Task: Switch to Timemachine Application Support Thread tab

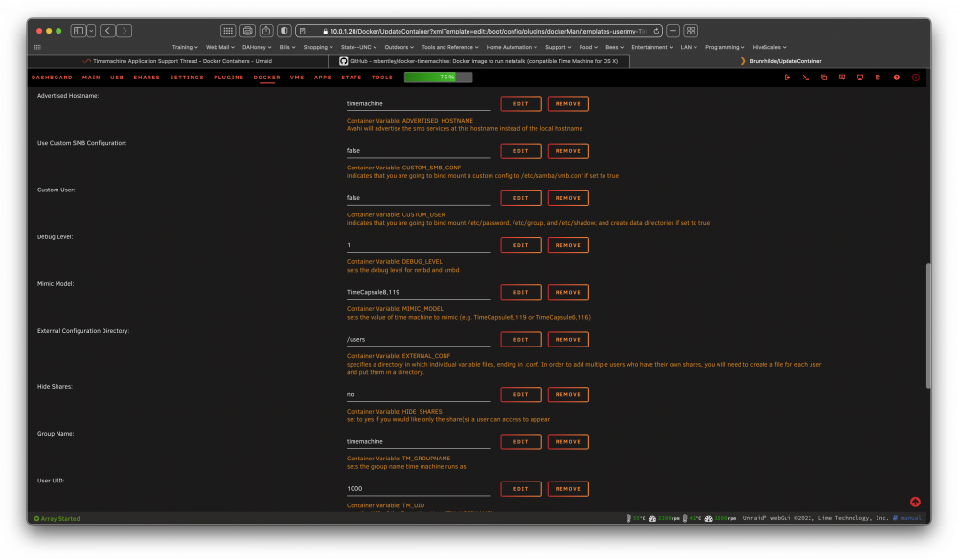Action: [x=178, y=61]
